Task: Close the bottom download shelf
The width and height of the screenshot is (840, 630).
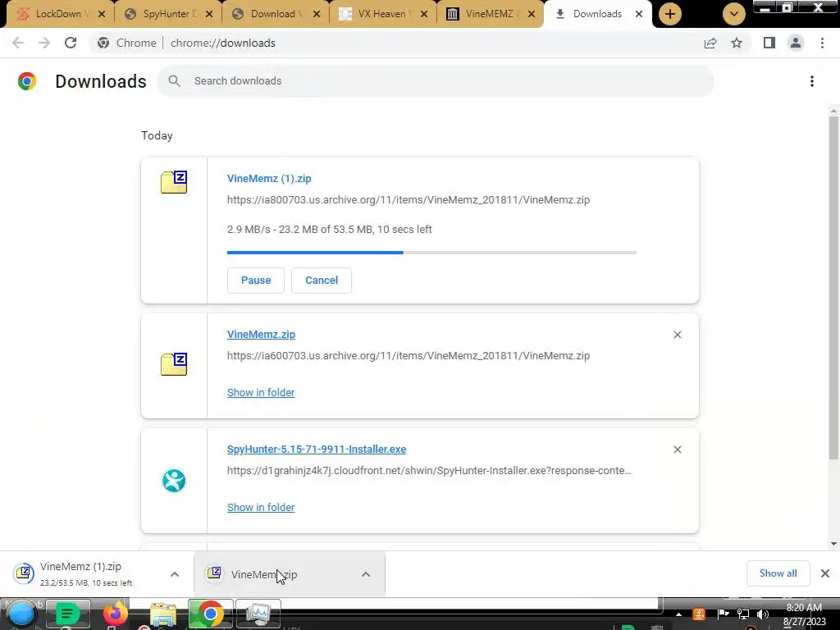Action: [x=825, y=573]
